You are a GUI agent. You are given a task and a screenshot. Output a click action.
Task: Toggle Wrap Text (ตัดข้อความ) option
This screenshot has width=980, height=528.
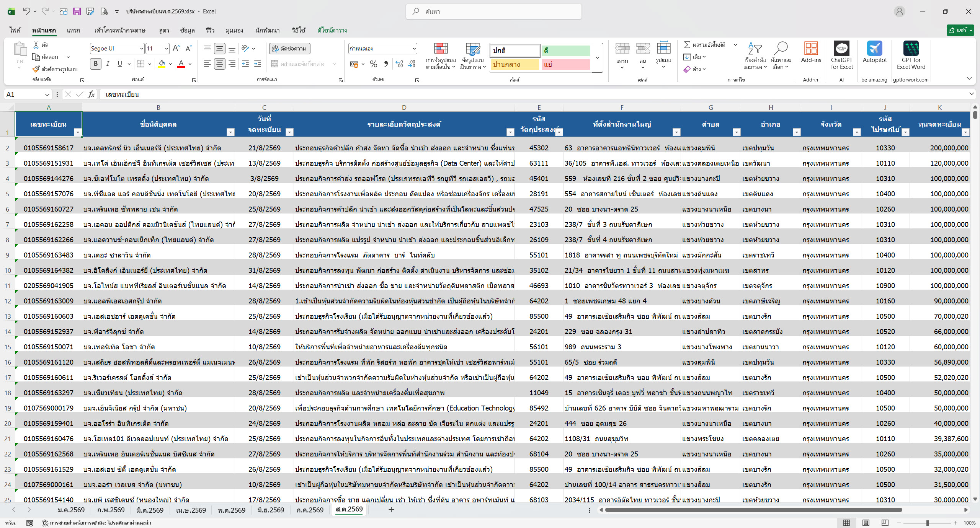point(290,49)
